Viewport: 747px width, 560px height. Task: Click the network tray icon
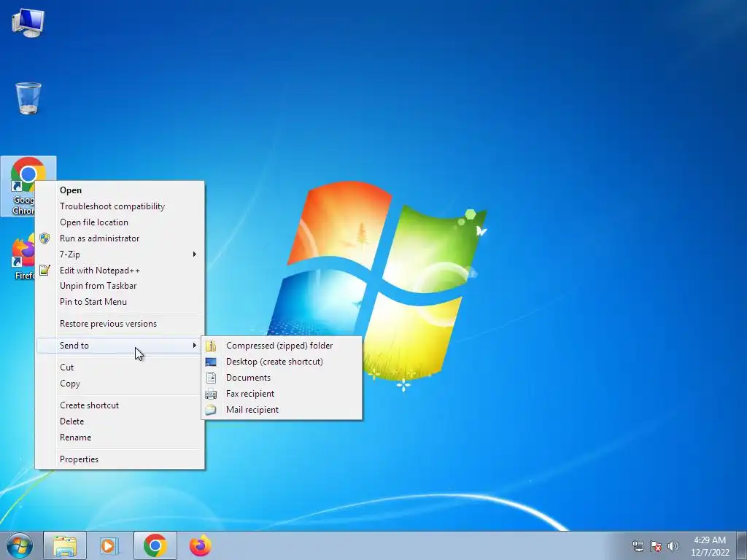[x=638, y=546]
